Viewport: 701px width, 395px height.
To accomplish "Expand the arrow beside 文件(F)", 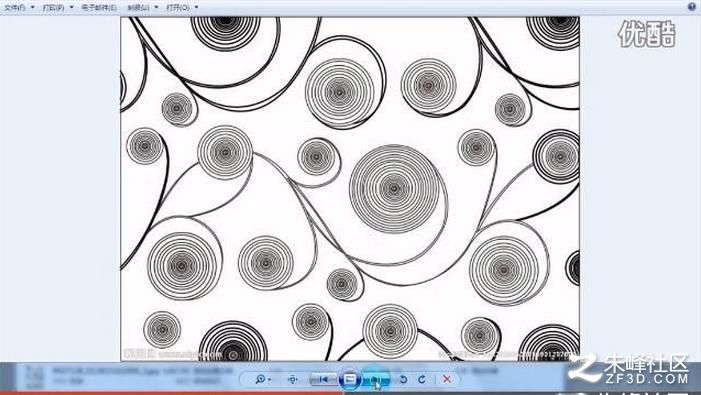I will [33, 8].
